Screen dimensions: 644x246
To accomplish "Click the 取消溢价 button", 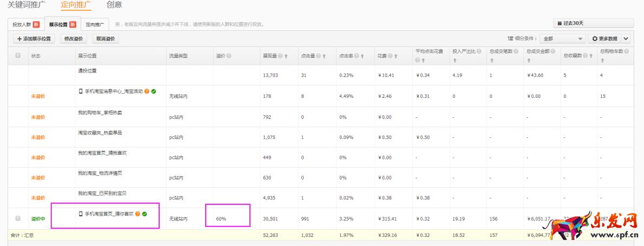I will 106,39.
